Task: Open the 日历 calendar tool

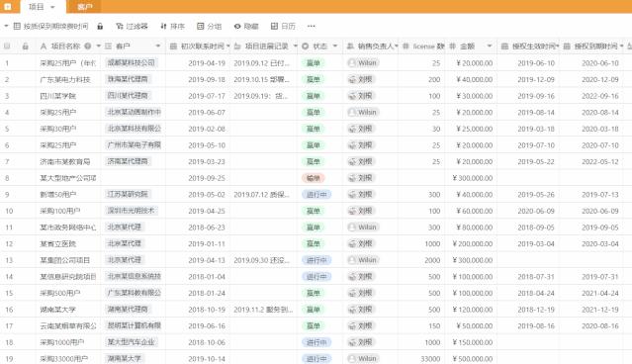Action: click(283, 26)
